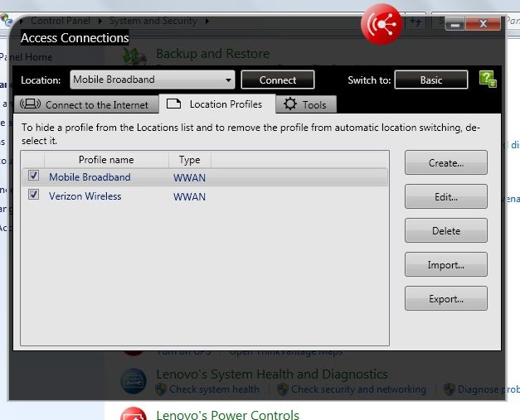Click the Backup and Restore icon
Screen dimensions: 520x420
tap(134, 56)
